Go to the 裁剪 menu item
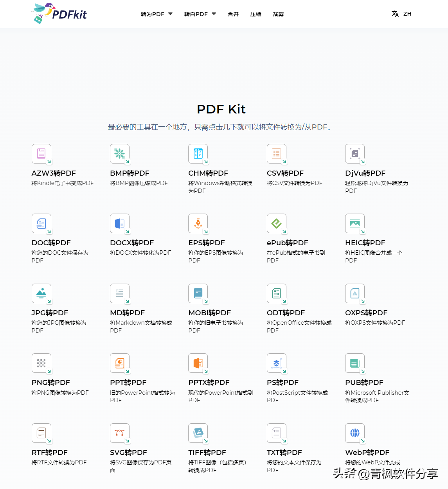 click(278, 14)
